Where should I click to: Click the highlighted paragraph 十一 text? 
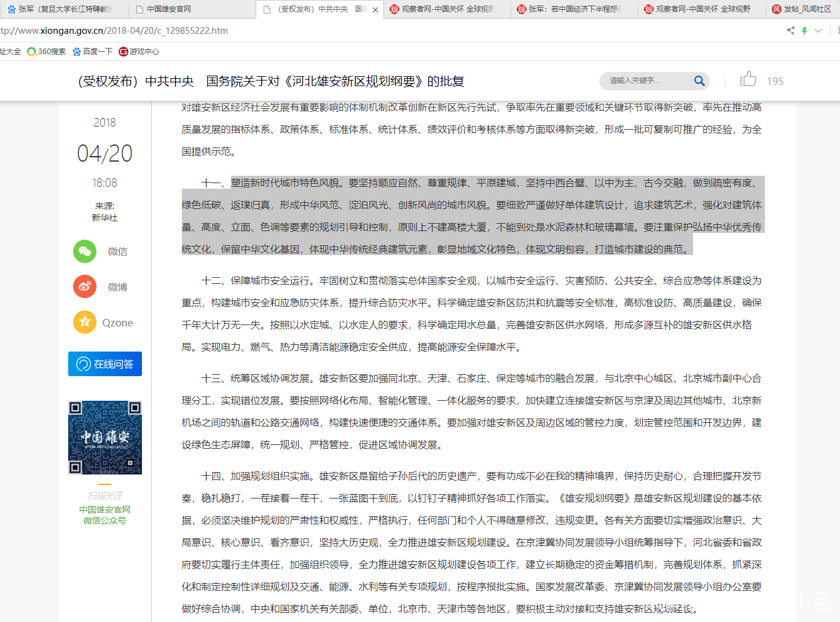[x=472, y=216]
